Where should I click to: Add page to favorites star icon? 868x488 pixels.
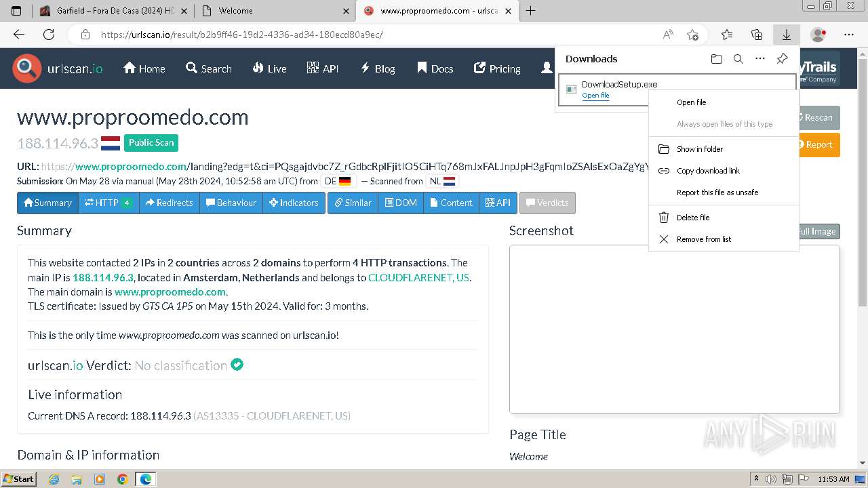tap(692, 35)
